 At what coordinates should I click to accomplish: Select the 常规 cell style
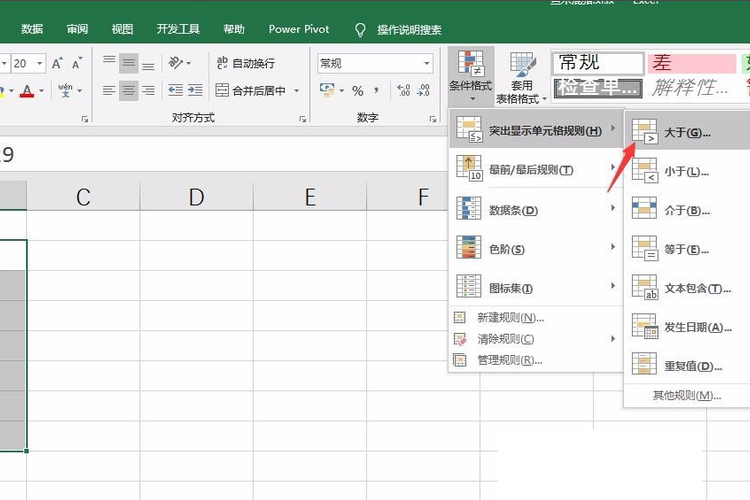click(x=598, y=63)
